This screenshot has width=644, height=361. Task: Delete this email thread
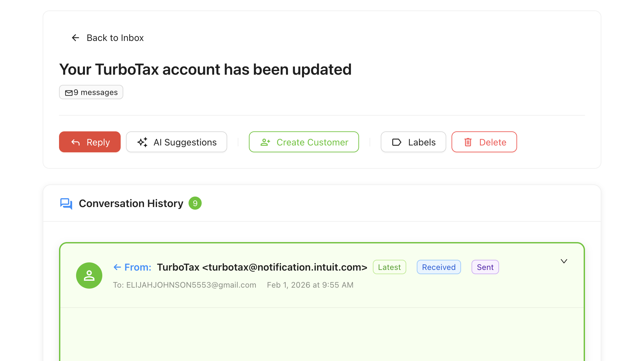tap(484, 142)
